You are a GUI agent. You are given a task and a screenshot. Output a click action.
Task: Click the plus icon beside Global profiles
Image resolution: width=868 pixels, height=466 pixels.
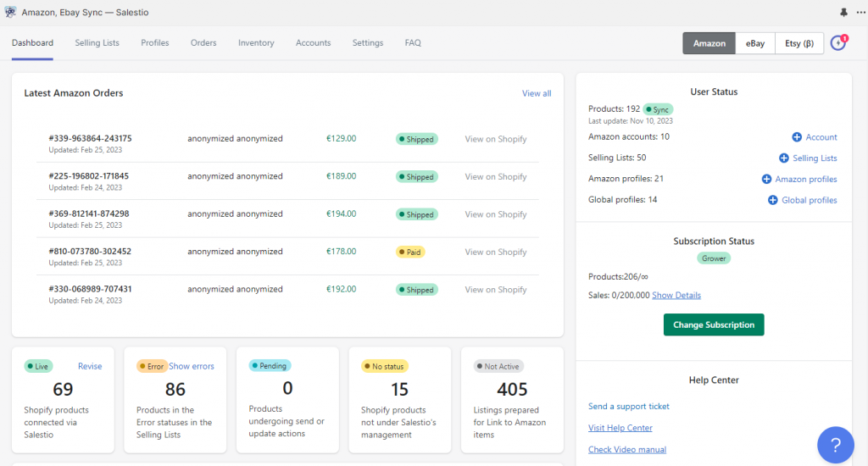pos(773,201)
